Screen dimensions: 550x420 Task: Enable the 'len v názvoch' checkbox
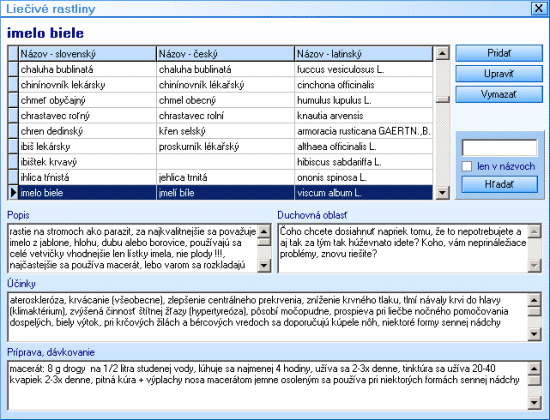click(x=467, y=166)
